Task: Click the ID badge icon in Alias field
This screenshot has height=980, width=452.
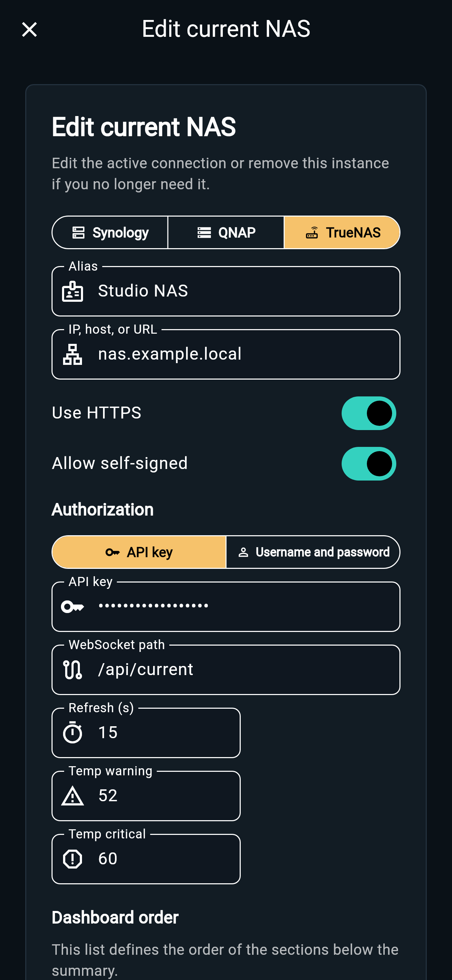Action: 72,291
